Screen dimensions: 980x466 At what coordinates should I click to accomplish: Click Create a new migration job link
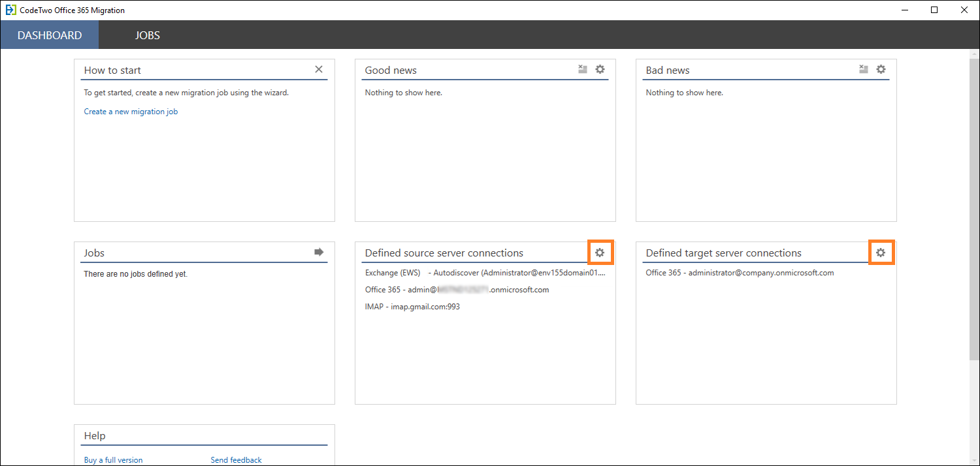[x=131, y=112]
